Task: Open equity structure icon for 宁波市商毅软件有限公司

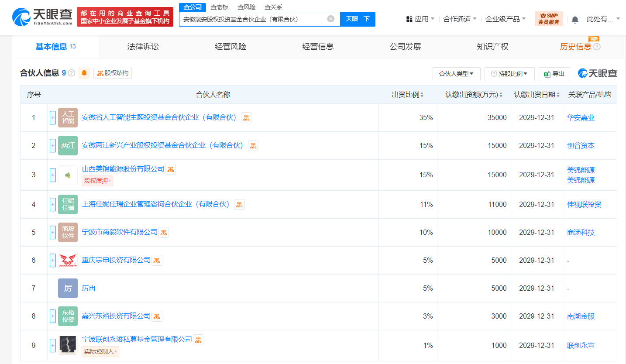Action: [164, 233]
